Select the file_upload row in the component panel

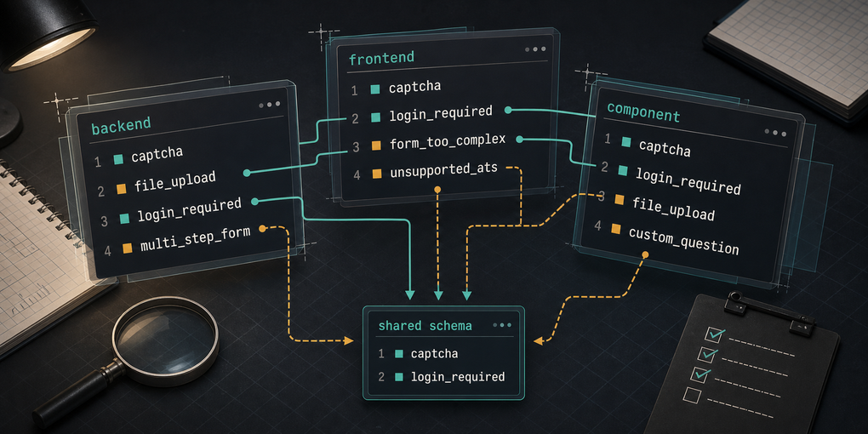656,207
